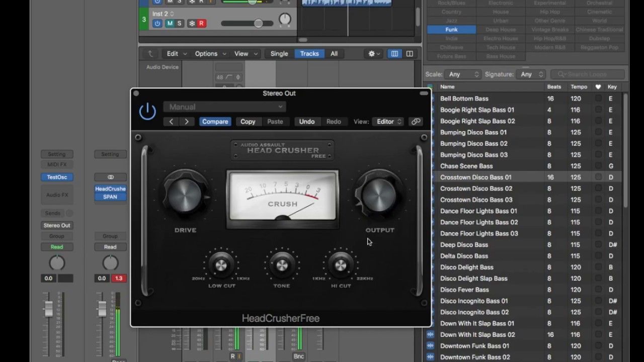This screenshot has height=362, width=644.
Task: Go to next plugin preset arrow
Action: (x=187, y=122)
